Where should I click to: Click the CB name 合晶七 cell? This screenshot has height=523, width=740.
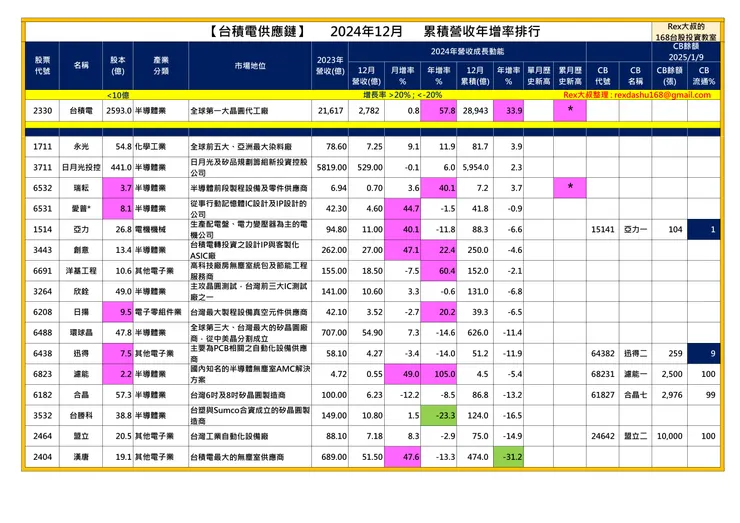click(x=635, y=395)
